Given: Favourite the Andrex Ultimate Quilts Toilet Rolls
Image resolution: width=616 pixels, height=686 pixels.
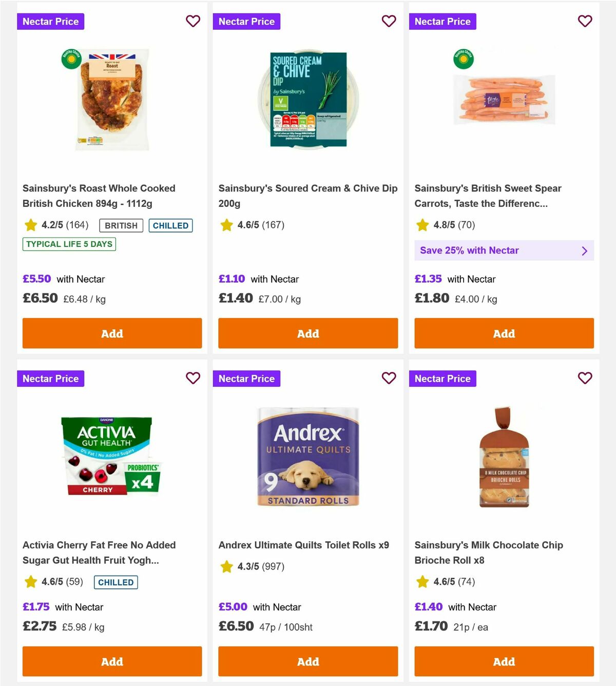Looking at the screenshot, I should 389,378.
